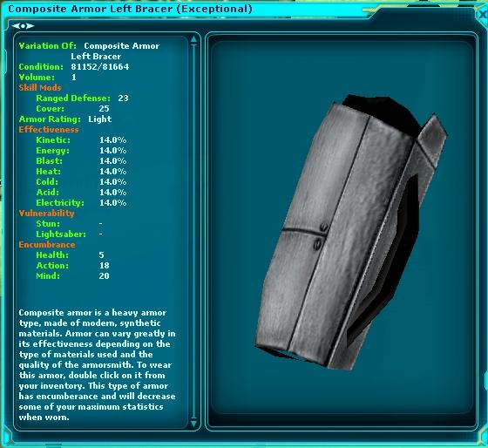Select the 'Blast:' effectiveness row
488x448 pixels.
tap(81, 161)
